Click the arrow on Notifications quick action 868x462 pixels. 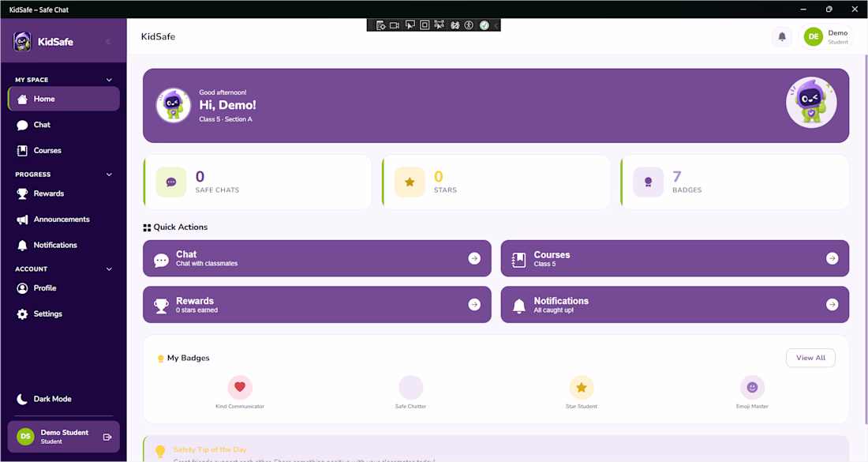pos(832,304)
